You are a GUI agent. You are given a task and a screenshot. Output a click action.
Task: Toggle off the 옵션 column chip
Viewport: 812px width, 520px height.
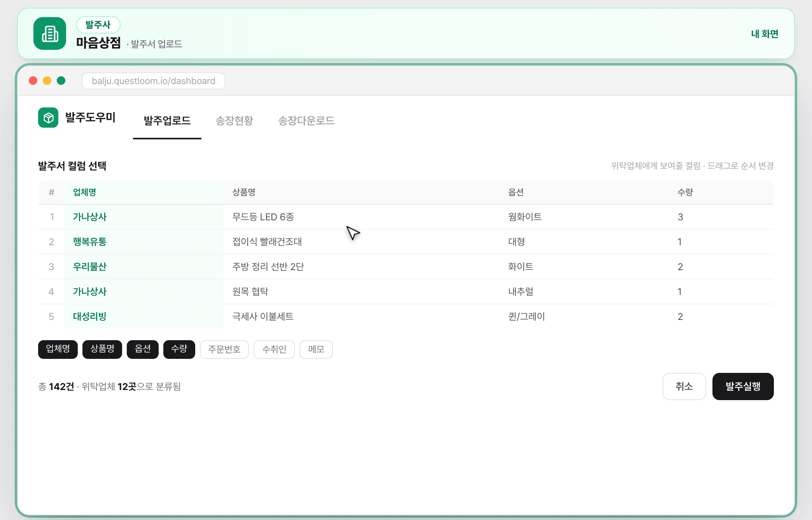143,349
